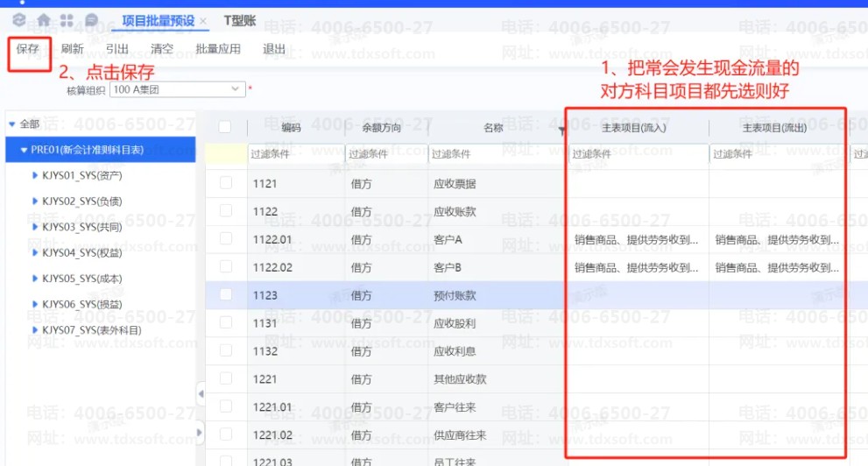The width and height of the screenshot is (868, 466).
Task: Sort by the 名称 column header
Action: pos(493,128)
